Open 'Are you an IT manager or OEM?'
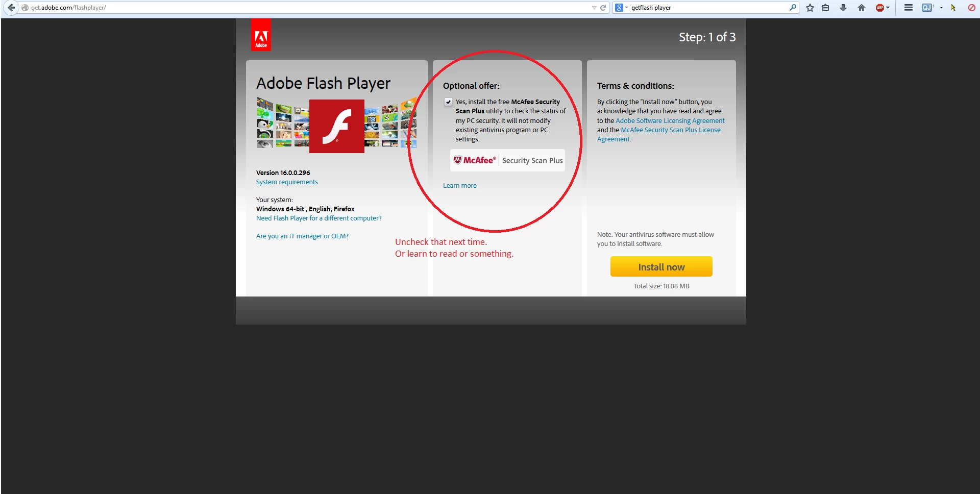 click(302, 236)
